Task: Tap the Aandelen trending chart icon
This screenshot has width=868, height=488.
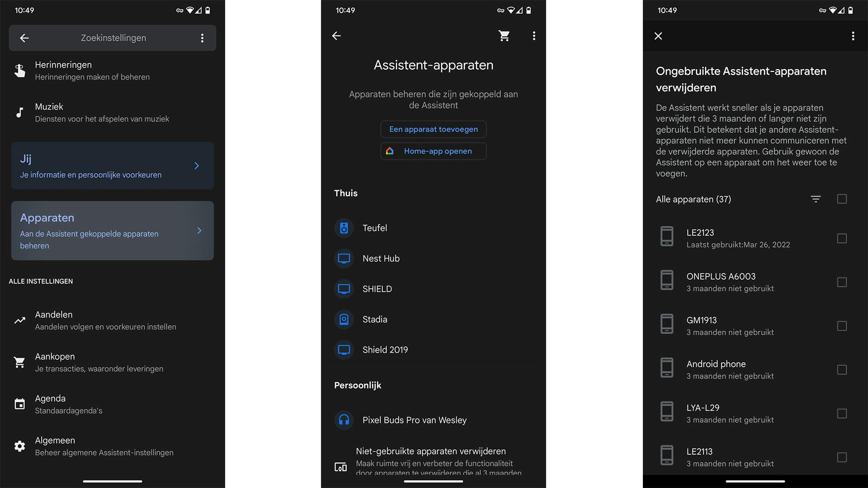Action: click(19, 320)
